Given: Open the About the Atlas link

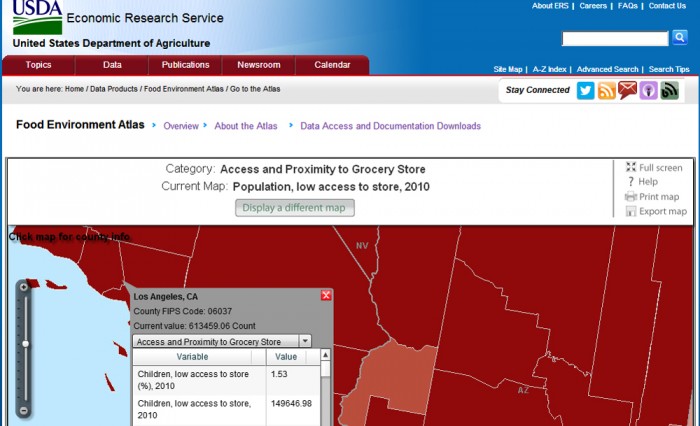Looking at the screenshot, I should [246, 126].
